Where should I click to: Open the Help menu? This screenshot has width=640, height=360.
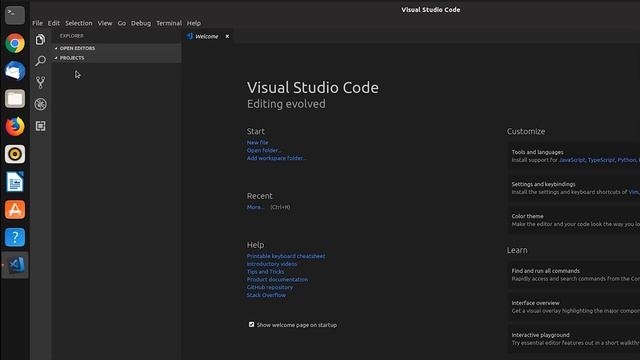point(193,23)
